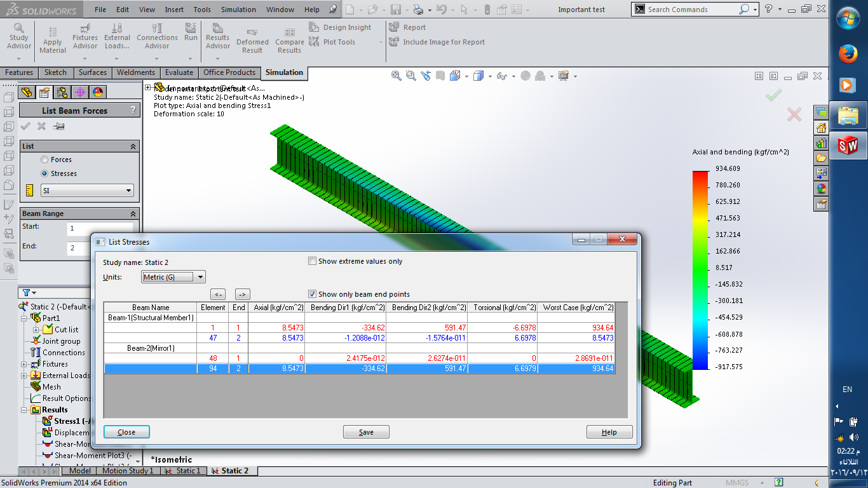
Task: Open the DisplayManager tab icon
Action: click(97, 92)
